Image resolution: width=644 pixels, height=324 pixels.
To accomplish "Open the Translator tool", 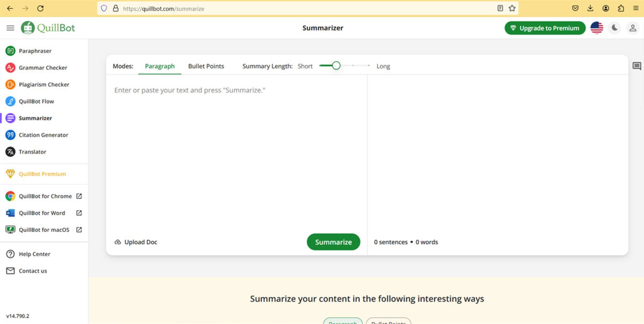I will pyautogui.click(x=32, y=152).
